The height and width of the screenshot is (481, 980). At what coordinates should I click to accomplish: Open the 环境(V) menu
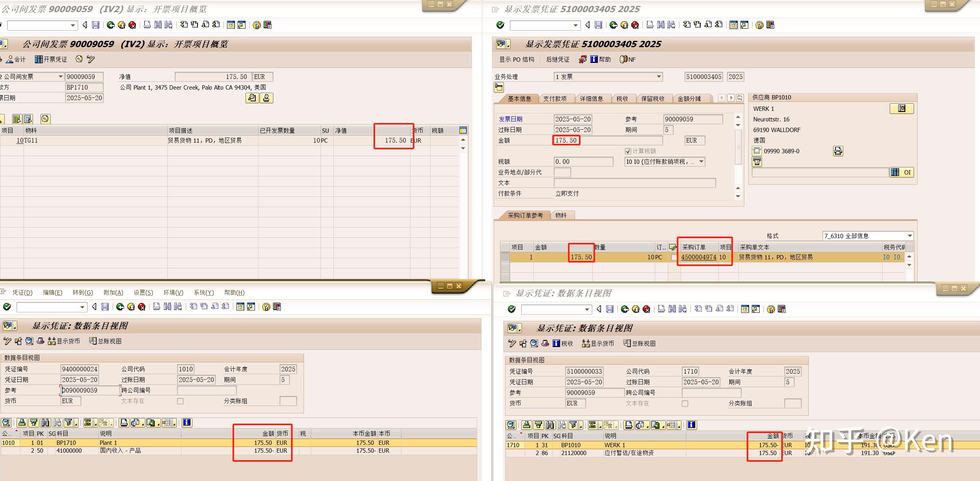tap(173, 292)
